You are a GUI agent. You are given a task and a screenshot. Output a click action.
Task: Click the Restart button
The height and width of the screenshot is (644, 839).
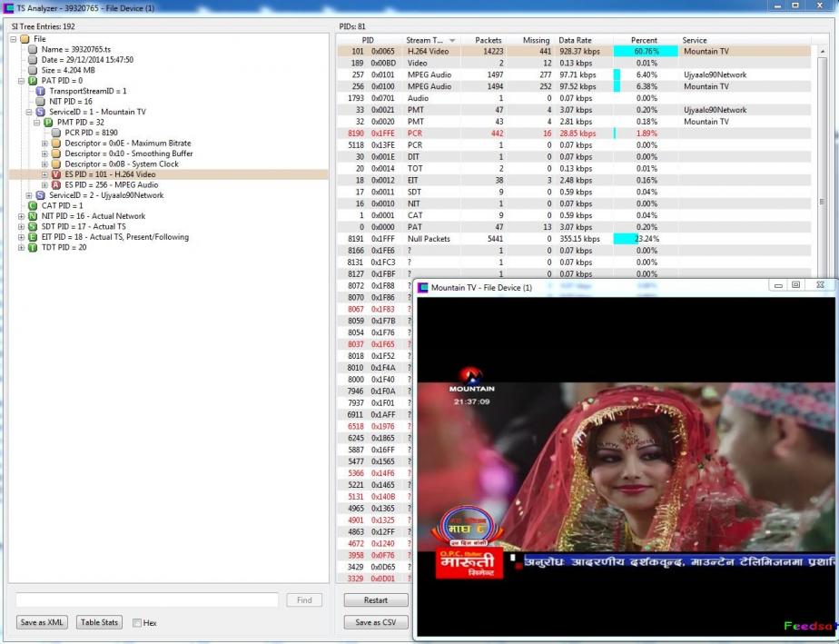(x=376, y=600)
